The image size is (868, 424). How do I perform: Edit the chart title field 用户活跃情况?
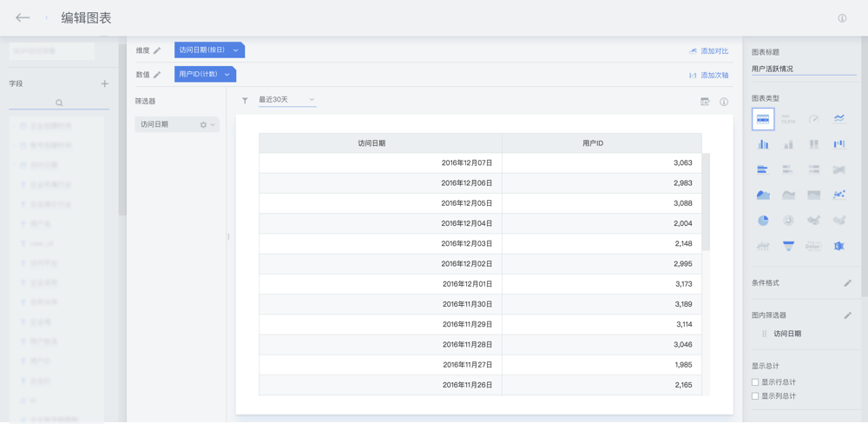click(804, 69)
